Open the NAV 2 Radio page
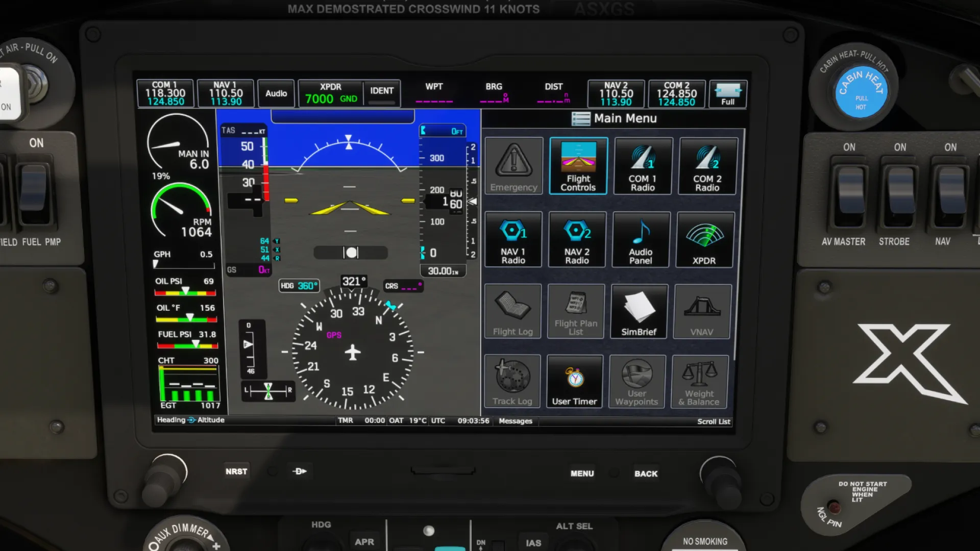980x551 pixels. [576, 239]
